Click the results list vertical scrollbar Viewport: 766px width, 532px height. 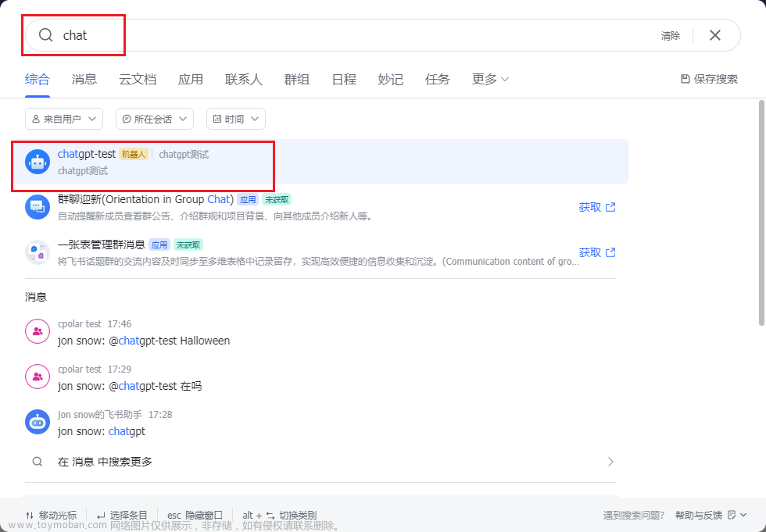pos(761,212)
